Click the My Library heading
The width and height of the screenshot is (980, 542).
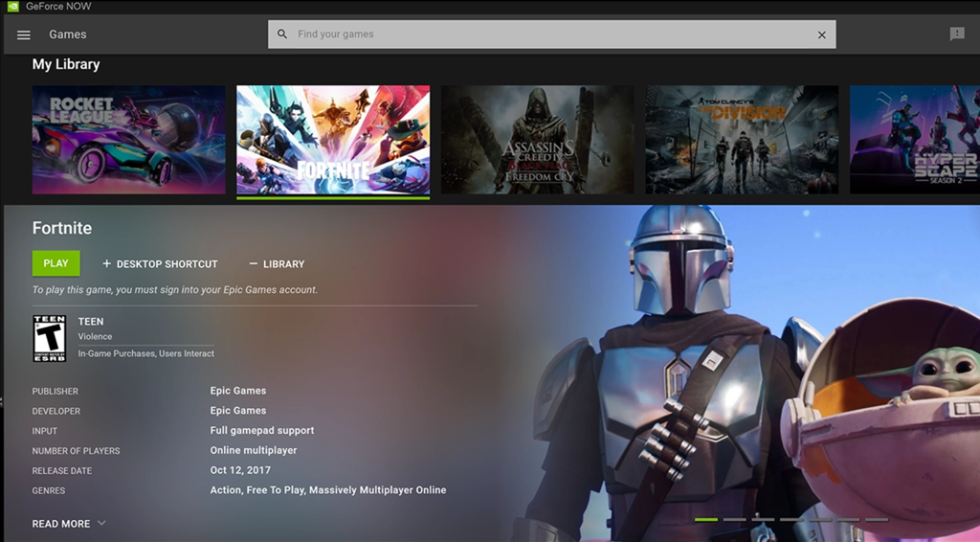66,64
